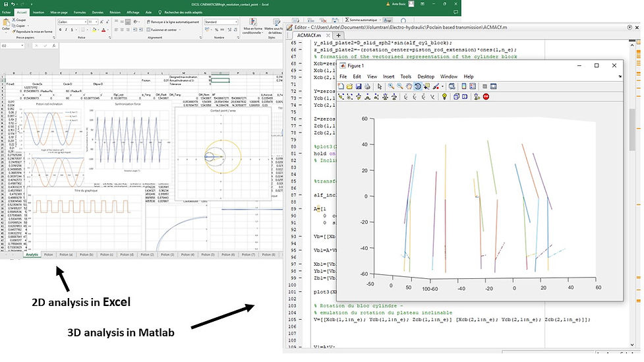Screen dimensions: 644x362
Task: Open the Tools menu in Figure 1
Action: coord(406,76)
